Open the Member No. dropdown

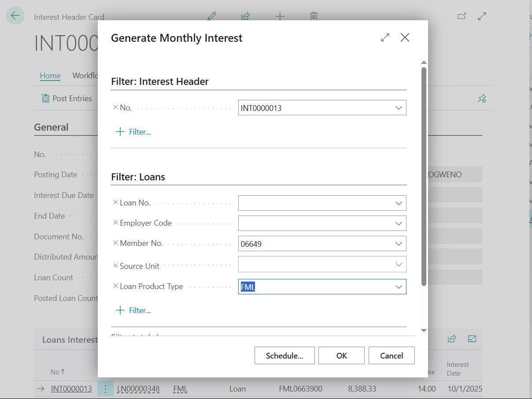(x=399, y=243)
